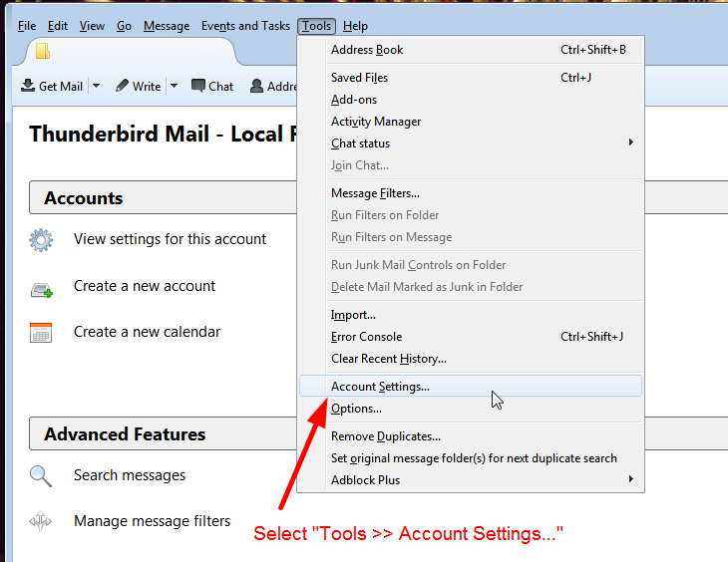Open Error Console menu entry
This screenshot has width=728, height=562.
tap(471, 337)
